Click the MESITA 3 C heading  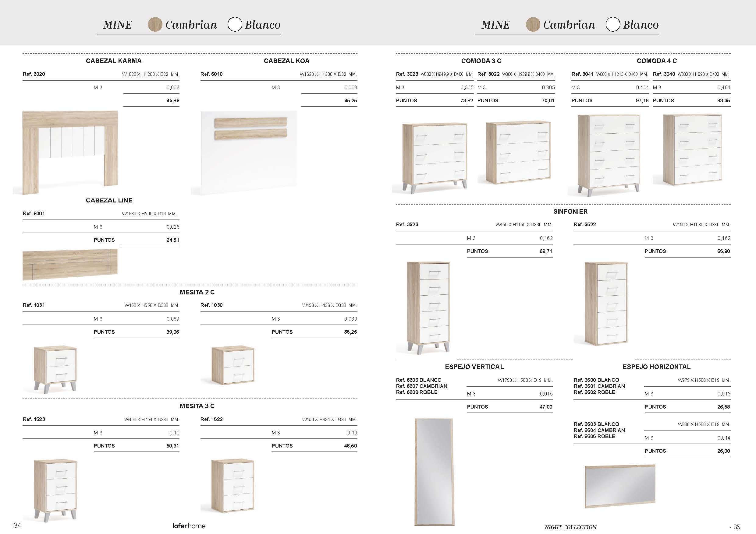197,406
